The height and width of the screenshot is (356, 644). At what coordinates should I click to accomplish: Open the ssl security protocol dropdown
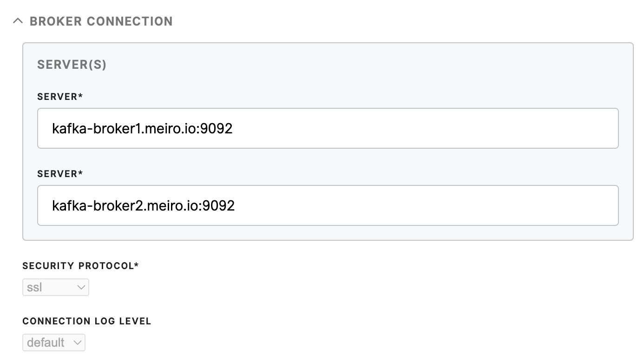[55, 287]
